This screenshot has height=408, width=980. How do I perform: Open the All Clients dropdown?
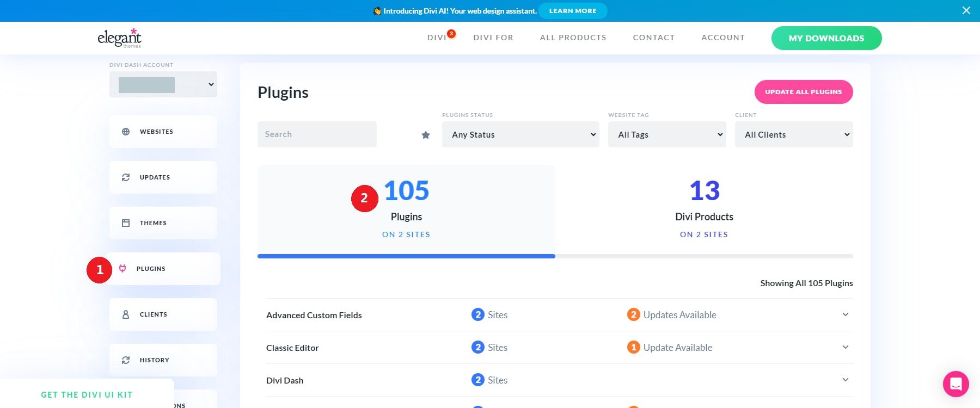(793, 134)
